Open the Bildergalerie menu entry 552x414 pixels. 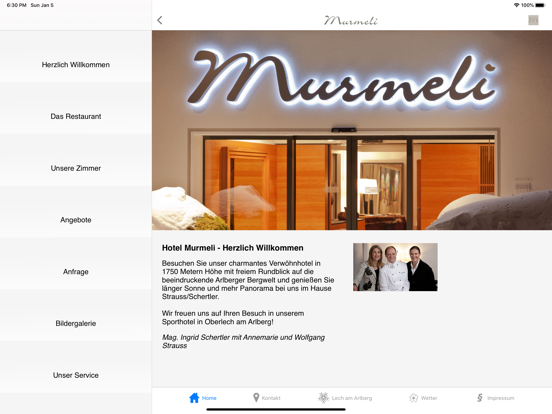[x=76, y=324]
